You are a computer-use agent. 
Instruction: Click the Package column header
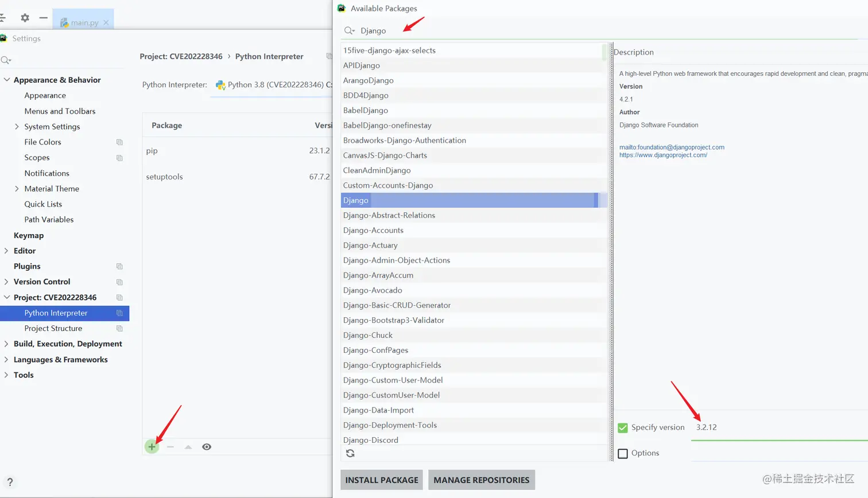click(166, 125)
